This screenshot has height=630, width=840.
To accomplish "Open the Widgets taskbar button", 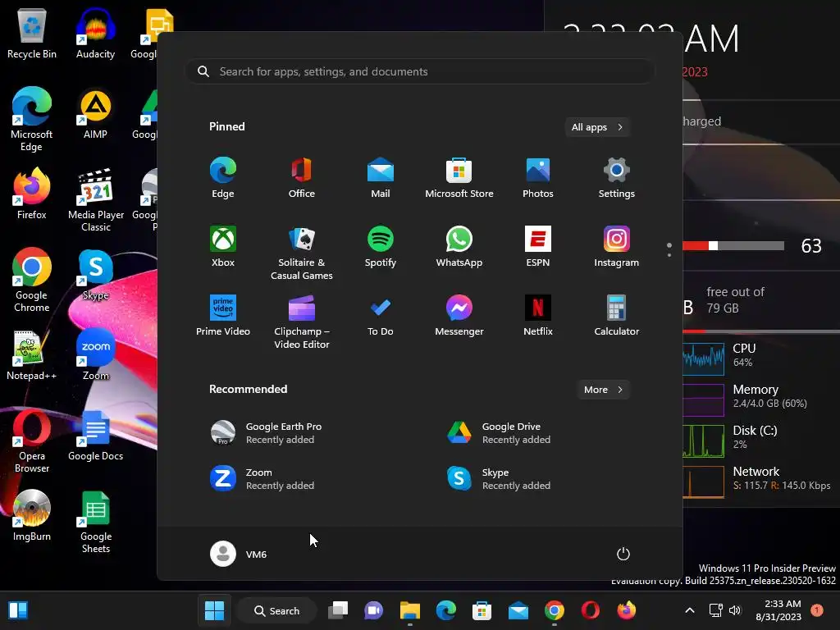I will click(x=18, y=610).
